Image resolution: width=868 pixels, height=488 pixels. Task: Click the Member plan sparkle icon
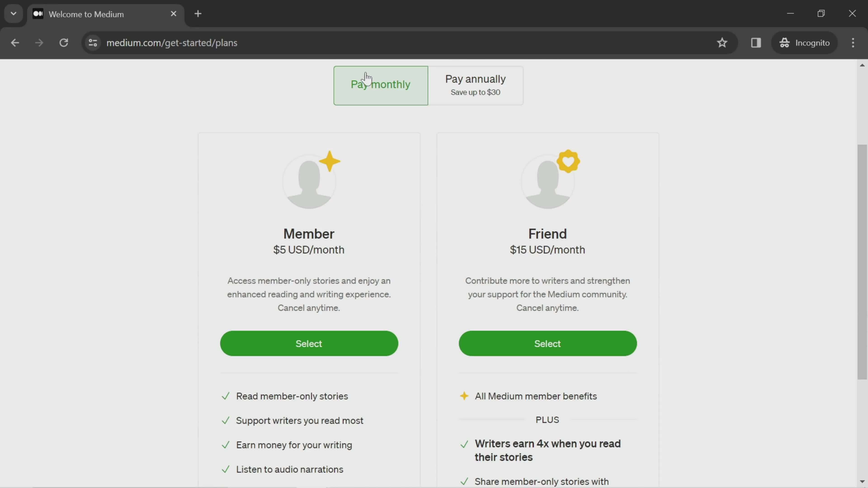pyautogui.click(x=330, y=160)
